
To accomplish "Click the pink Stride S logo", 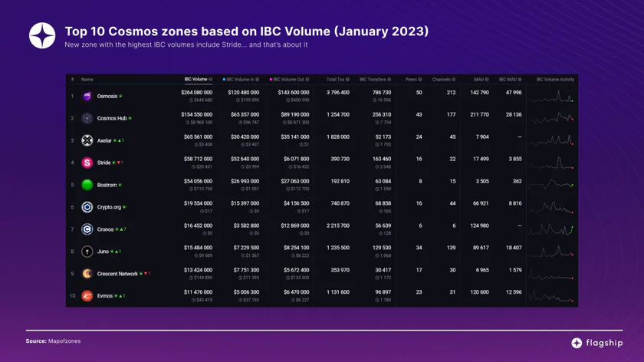I will point(87,163).
